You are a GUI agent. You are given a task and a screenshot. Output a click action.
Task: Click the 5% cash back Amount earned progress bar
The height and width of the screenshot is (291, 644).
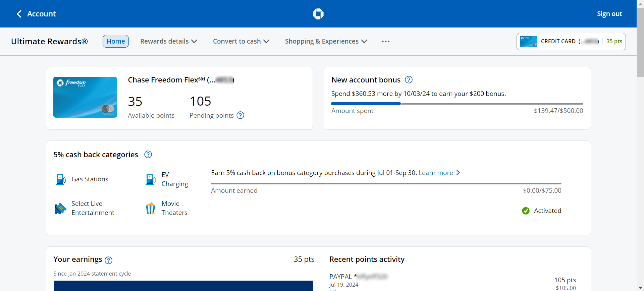click(386, 184)
